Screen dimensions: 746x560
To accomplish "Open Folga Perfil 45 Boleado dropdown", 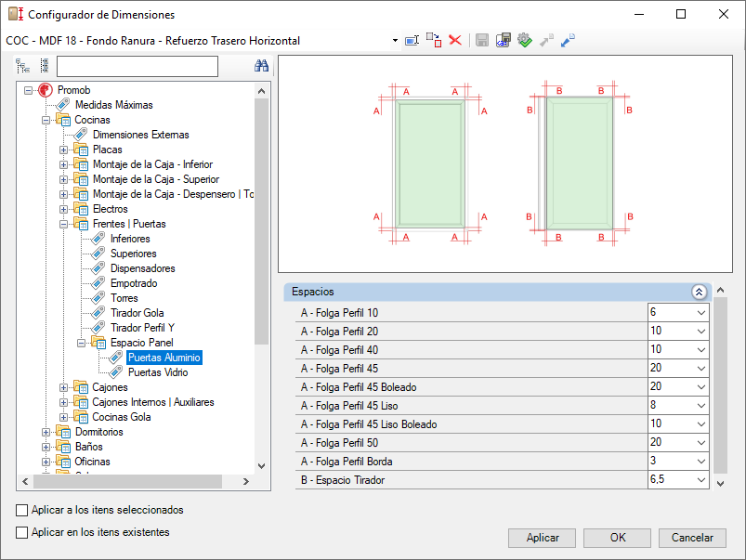I will [x=701, y=387].
